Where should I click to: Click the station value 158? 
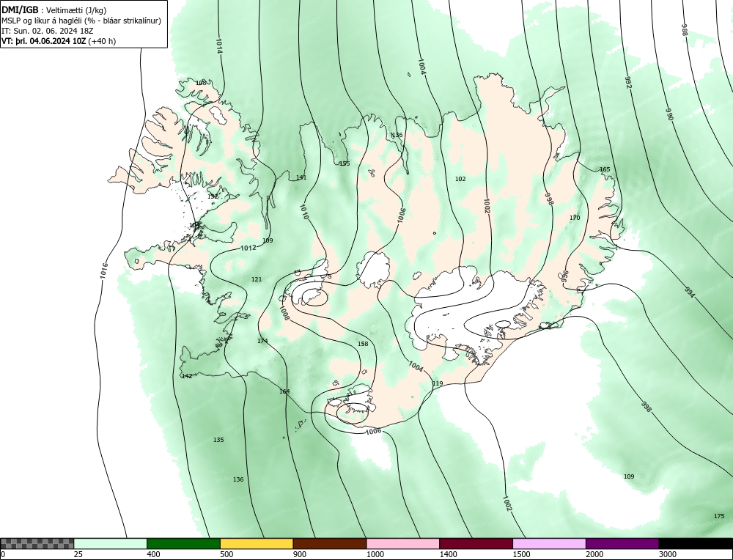point(363,344)
